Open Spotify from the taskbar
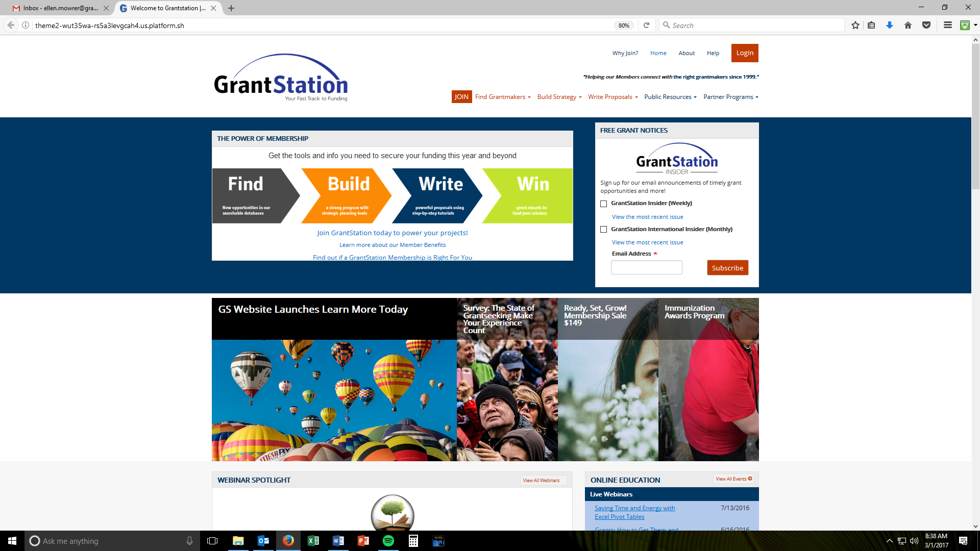The image size is (980, 551). coord(388,541)
